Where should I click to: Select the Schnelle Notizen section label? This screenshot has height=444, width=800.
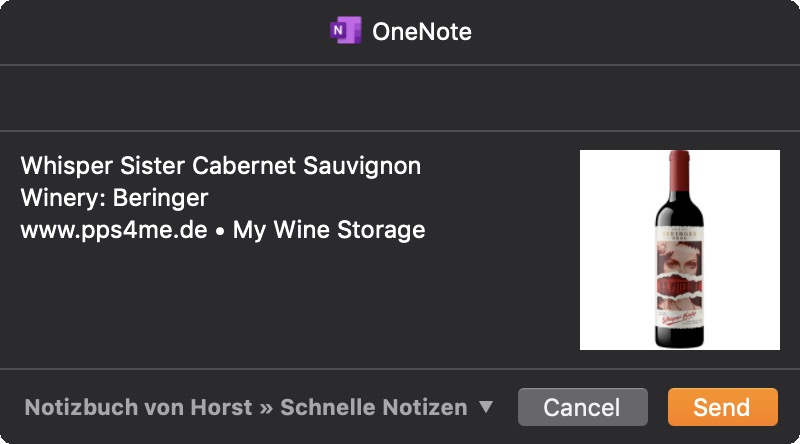pos(374,407)
